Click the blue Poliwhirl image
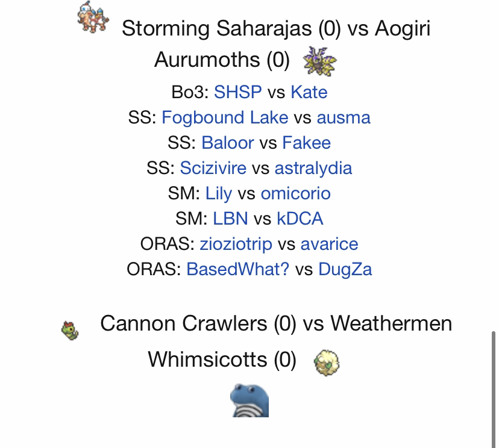The width and height of the screenshot is (499, 448). [x=249, y=400]
